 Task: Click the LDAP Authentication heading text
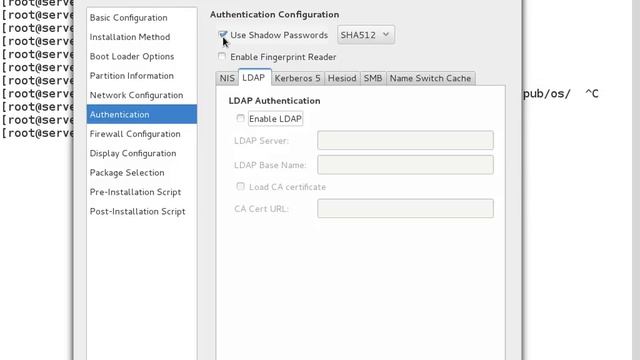pos(274,100)
